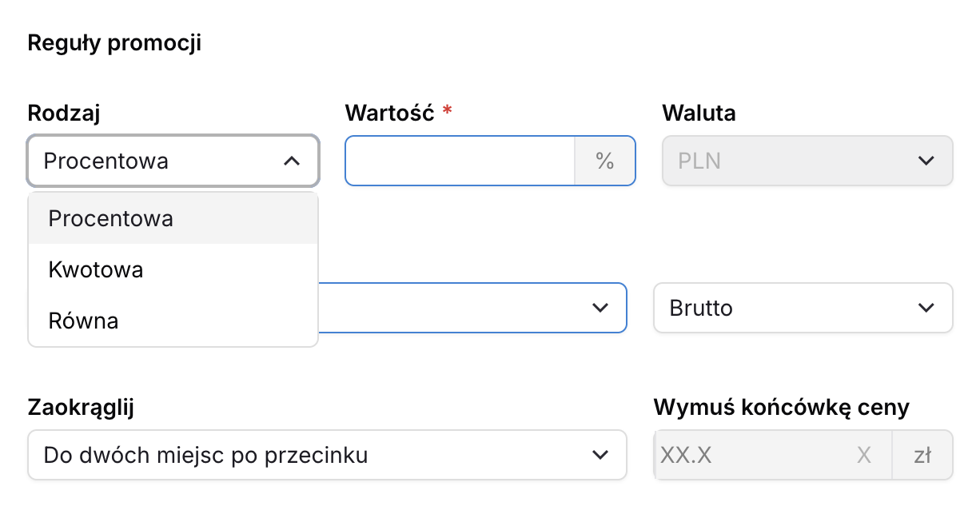Click the Reguły promocji section heading
The height and width of the screenshot is (518, 980).
[114, 43]
